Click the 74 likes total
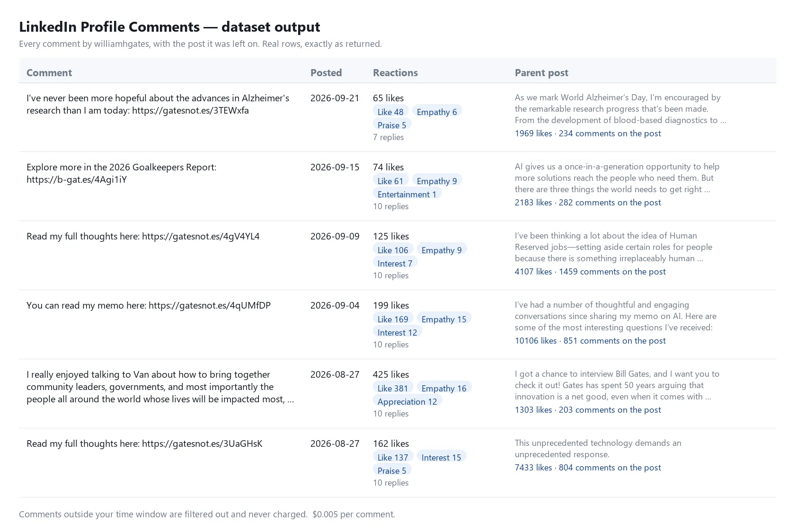795x532 pixels. [x=388, y=167]
